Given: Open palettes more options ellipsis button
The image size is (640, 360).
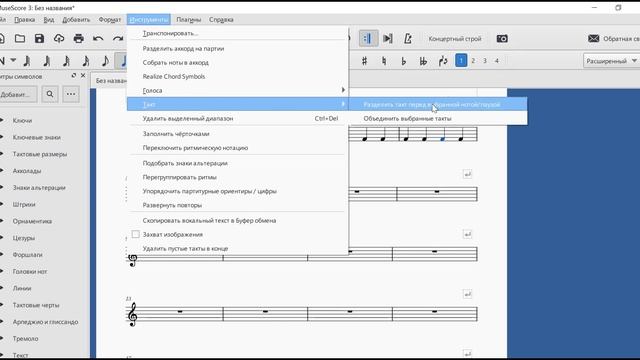Looking at the screenshot, I should coord(71,94).
